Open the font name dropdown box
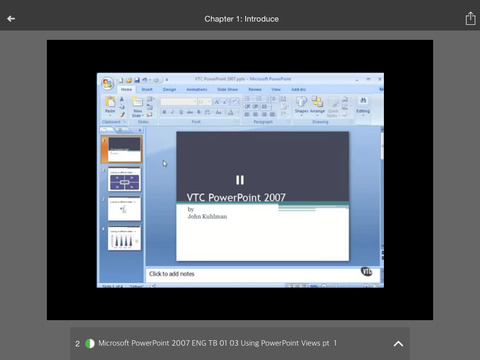The height and width of the screenshot is (360, 480). 179,101
